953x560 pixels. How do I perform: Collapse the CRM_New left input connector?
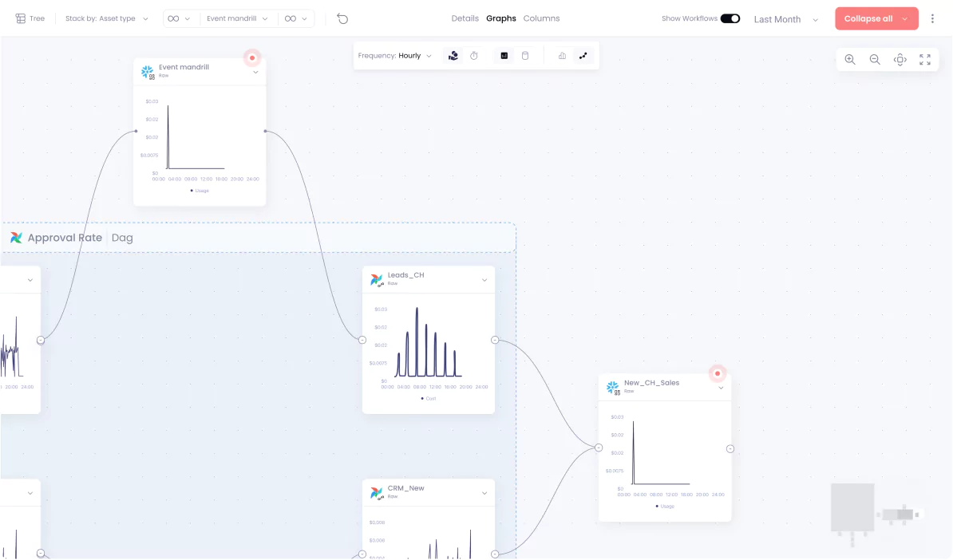click(362, 554)
